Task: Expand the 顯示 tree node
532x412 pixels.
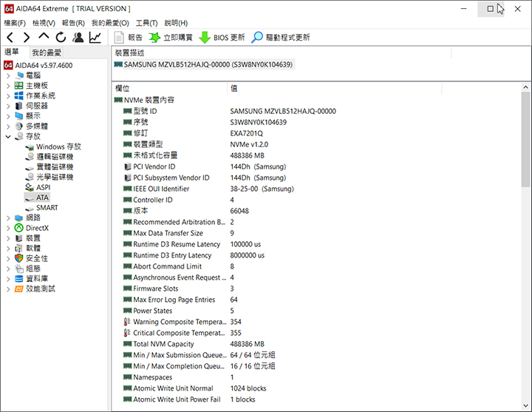Action: point(8,116)
